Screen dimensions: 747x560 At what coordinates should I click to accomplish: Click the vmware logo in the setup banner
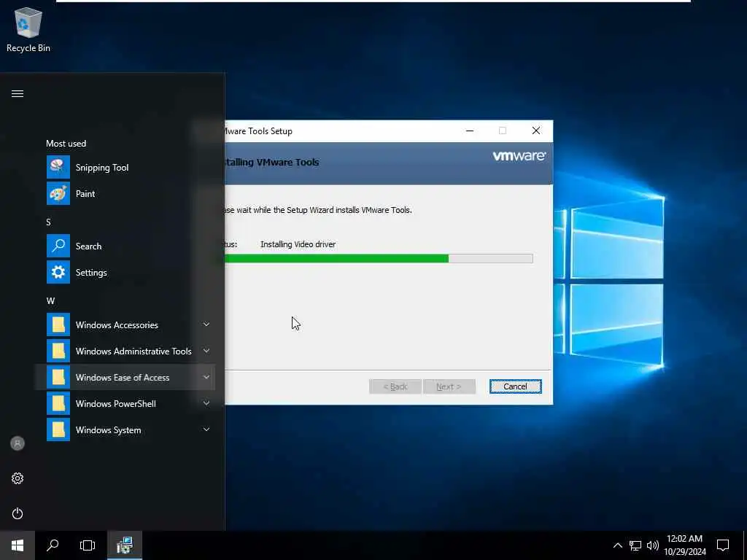519,156
